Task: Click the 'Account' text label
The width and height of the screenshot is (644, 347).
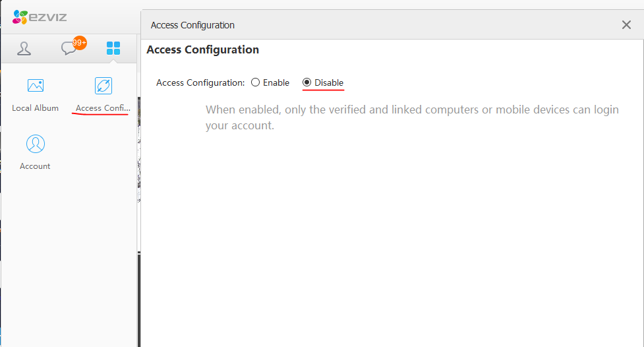Action: (x=35, y=166)
